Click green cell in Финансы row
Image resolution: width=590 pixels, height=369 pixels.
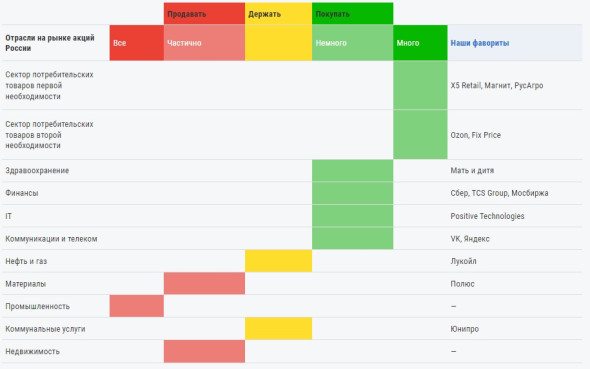coord(353,193)
